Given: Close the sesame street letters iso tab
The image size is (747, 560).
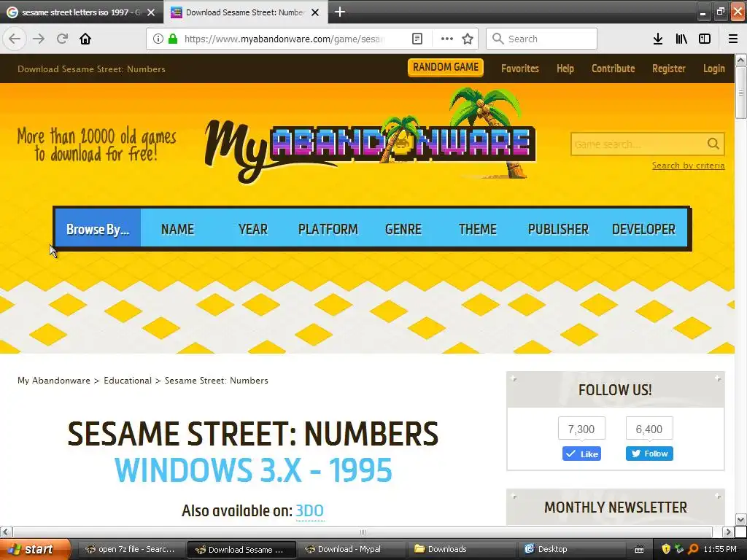Looking at the screenshot, I should pyautogui.click(x=151, y=12).
